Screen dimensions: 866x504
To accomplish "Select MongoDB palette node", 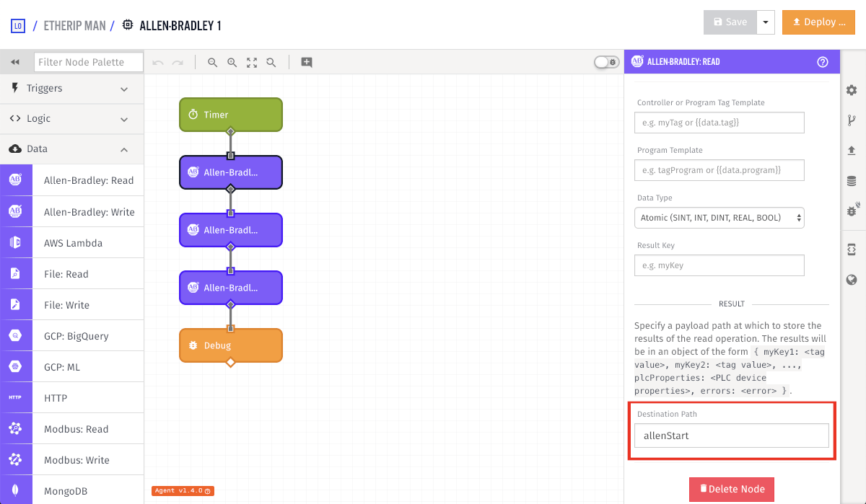I will pyautogui.click(x=72, y=490).
